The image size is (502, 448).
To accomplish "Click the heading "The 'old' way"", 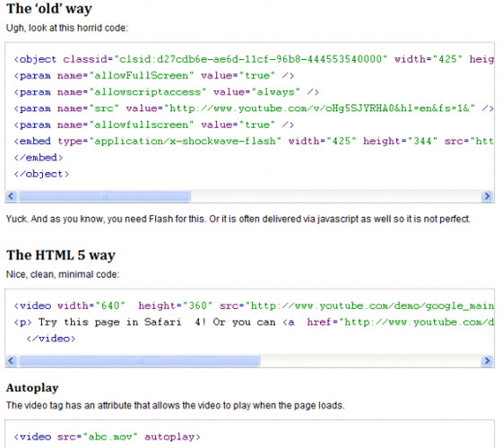I will tap(49, 9).
